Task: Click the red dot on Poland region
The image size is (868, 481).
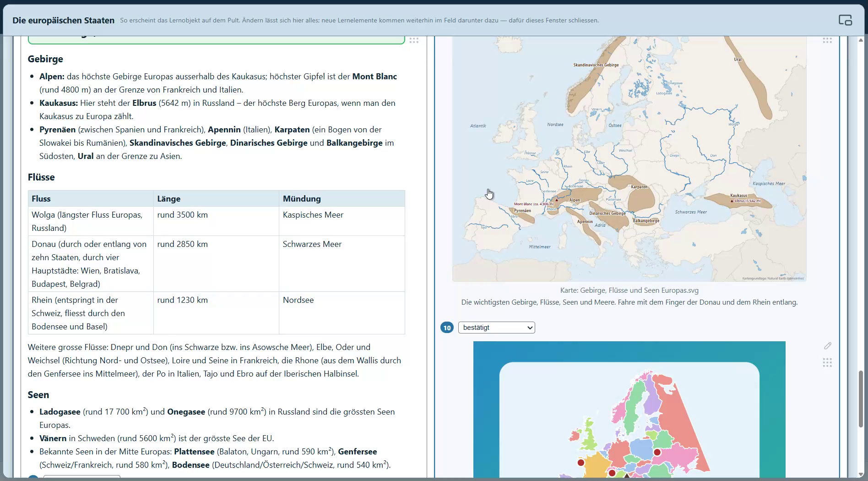Action: 657,452
